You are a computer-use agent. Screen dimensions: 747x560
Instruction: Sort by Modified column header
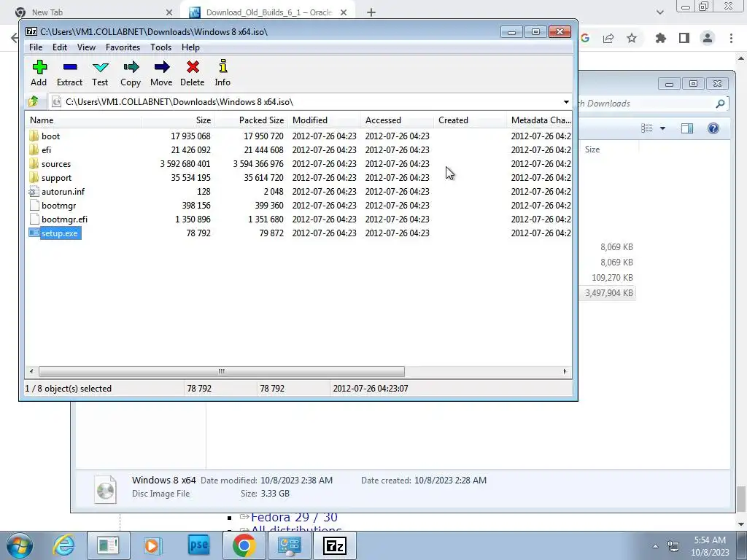(x=325, y=120)
